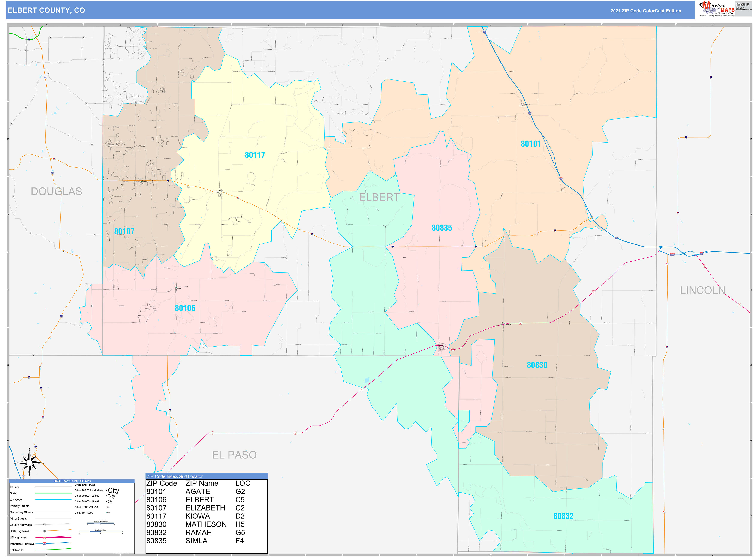Viewport: 756px width, 557px height.
Task: Click the ZIP Name column heading
Action: pyautogui.click(x=202, y=484)
